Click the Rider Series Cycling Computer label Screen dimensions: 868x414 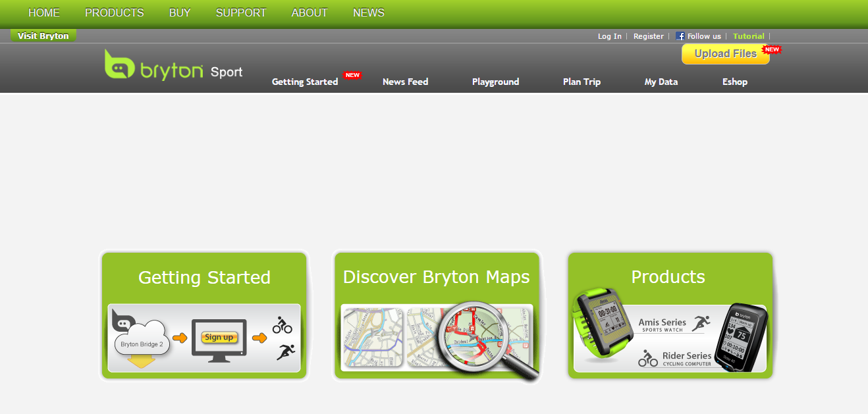[x=687, y=359]
